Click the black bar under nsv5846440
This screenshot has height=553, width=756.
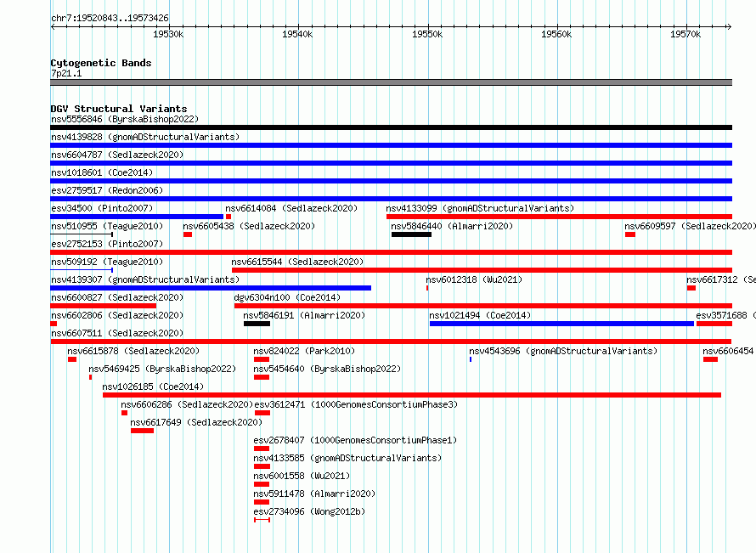pos(411,234)
